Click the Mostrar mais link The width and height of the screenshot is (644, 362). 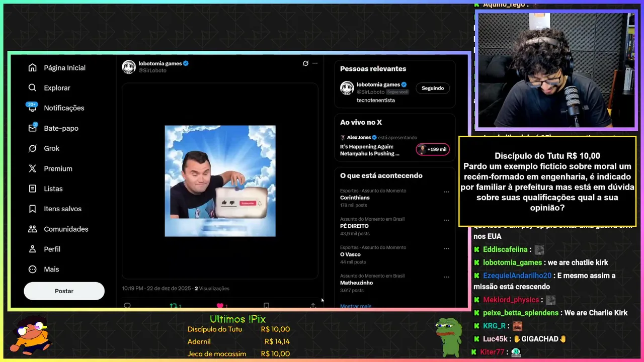click(x=356, y=306)
